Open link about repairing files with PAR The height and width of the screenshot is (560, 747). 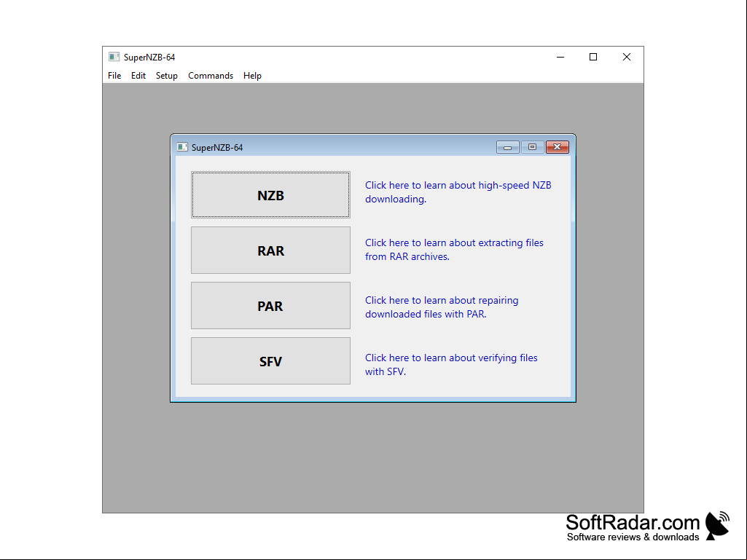442,307
